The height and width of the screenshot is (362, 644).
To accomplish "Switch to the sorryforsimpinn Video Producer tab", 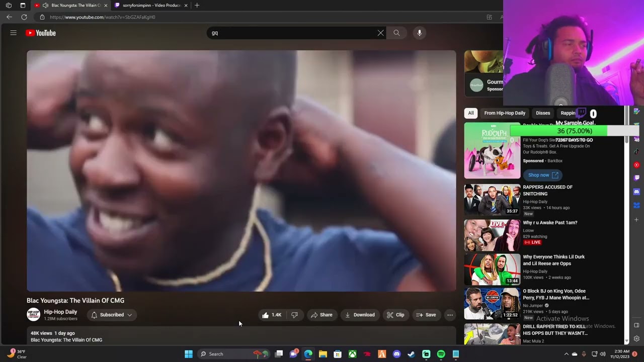I will tap(151, 5).
